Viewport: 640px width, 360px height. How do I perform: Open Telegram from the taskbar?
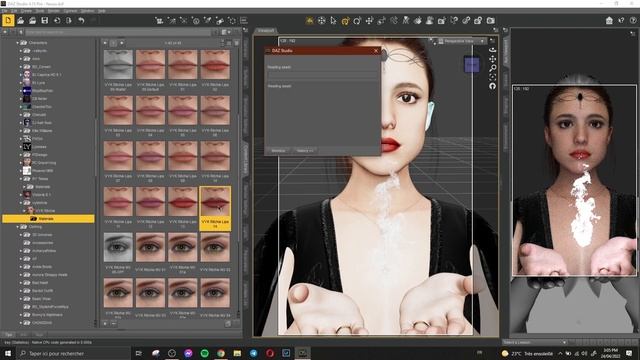pos(253,353)
